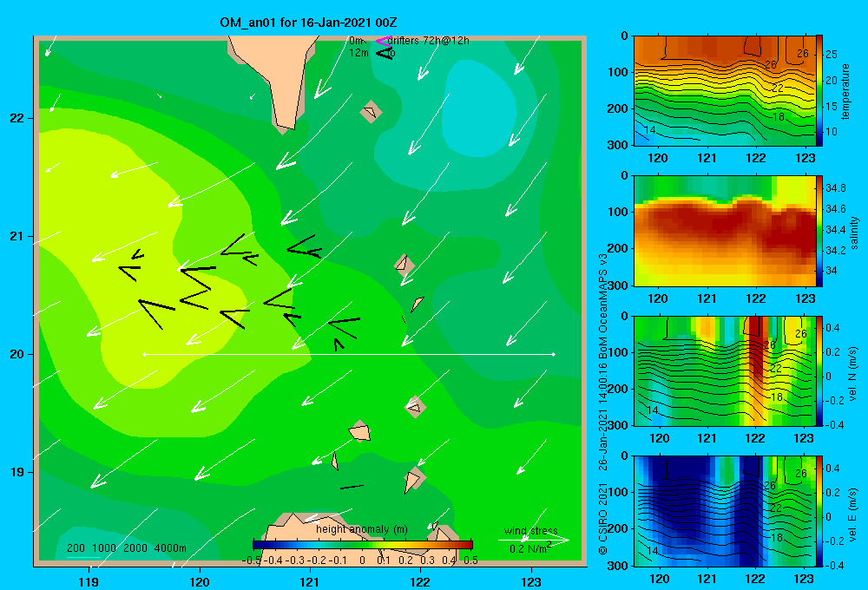Click the east endpoint of the 20°N section line
Viewport: 868px width, 590px height.
pos(554,354)
